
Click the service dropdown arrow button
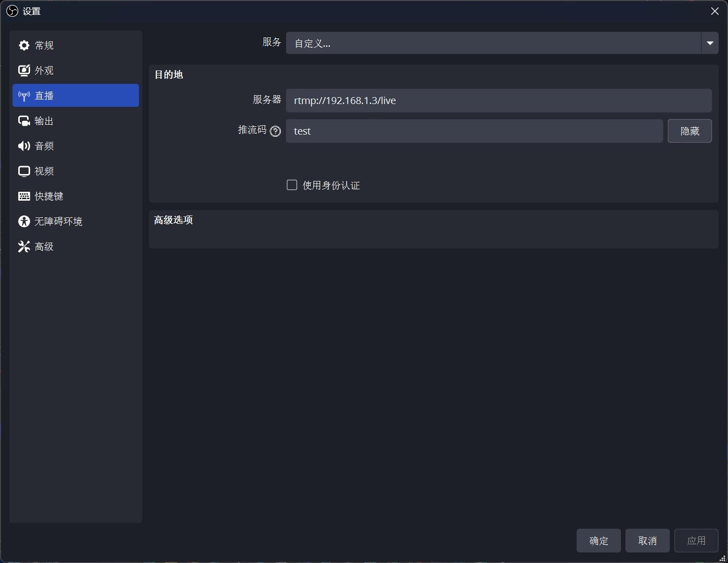(710, 43)
